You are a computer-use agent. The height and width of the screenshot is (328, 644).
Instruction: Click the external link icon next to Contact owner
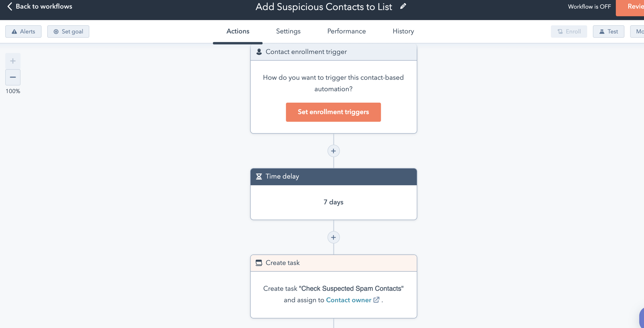[377, 300]
